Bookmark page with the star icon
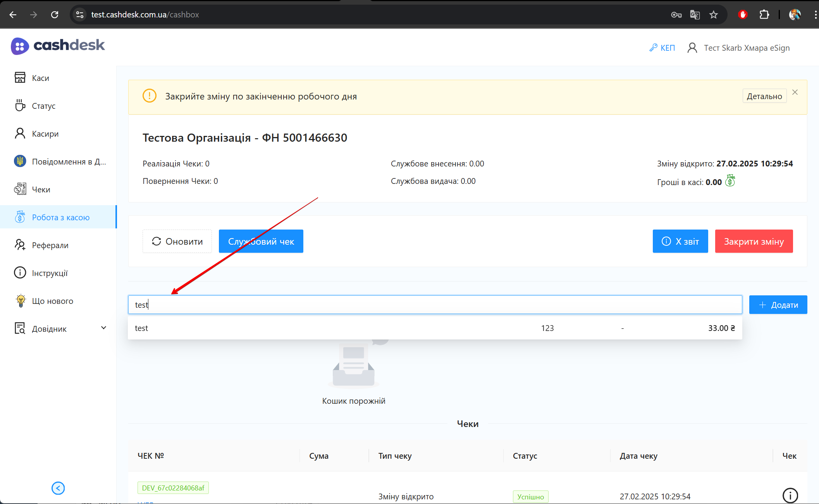819x504 pixels. (714, 15)
